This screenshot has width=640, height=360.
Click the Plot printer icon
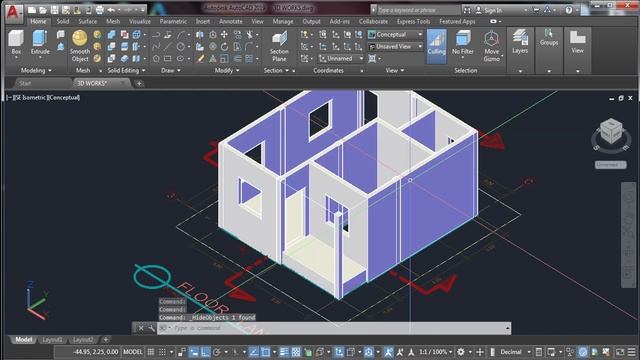[x=99, y=10]
